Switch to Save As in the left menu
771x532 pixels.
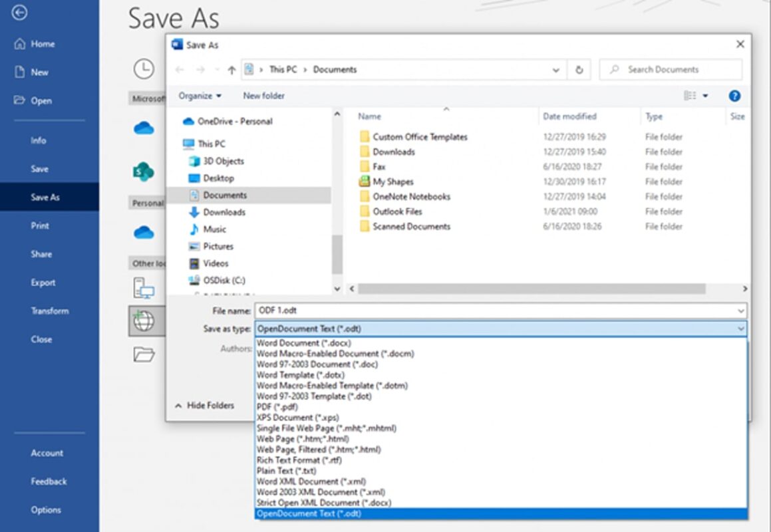coord(44,197)
